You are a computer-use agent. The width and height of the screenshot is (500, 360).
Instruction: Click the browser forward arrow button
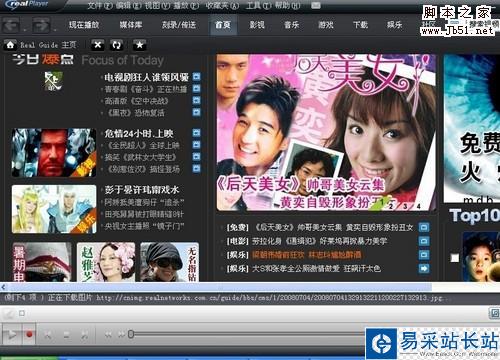coord(41,25)
